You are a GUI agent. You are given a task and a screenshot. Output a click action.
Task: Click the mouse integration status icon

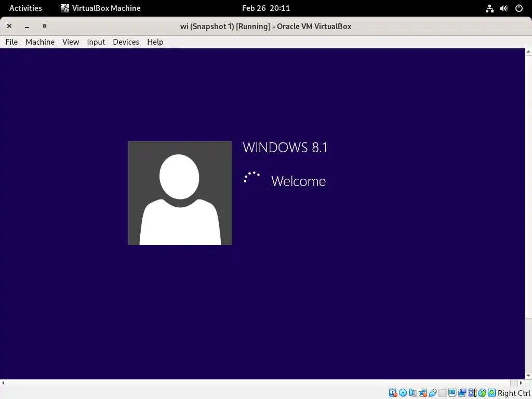tap(482, 393)
